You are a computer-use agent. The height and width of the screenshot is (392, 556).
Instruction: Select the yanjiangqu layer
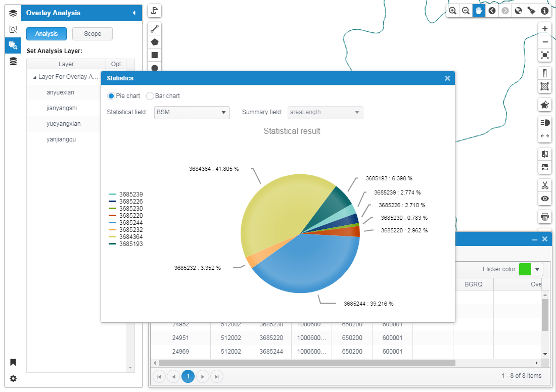pos(61,139)
